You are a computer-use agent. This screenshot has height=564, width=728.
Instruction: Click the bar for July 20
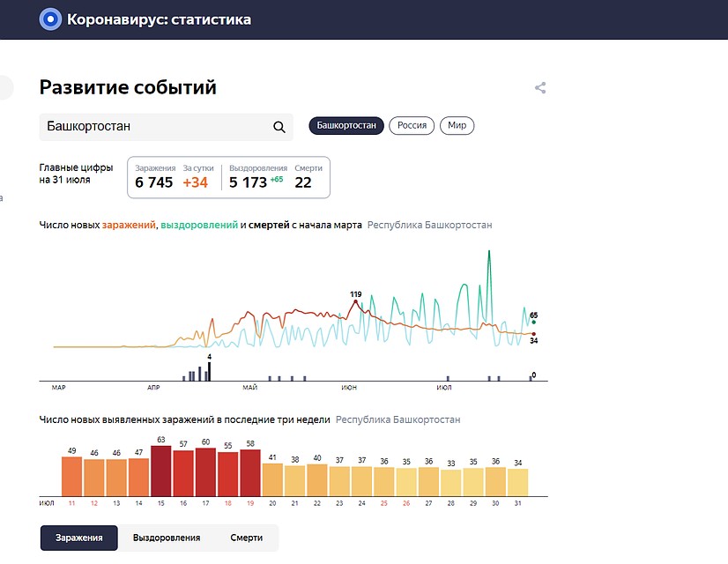[x=272, y=479]
